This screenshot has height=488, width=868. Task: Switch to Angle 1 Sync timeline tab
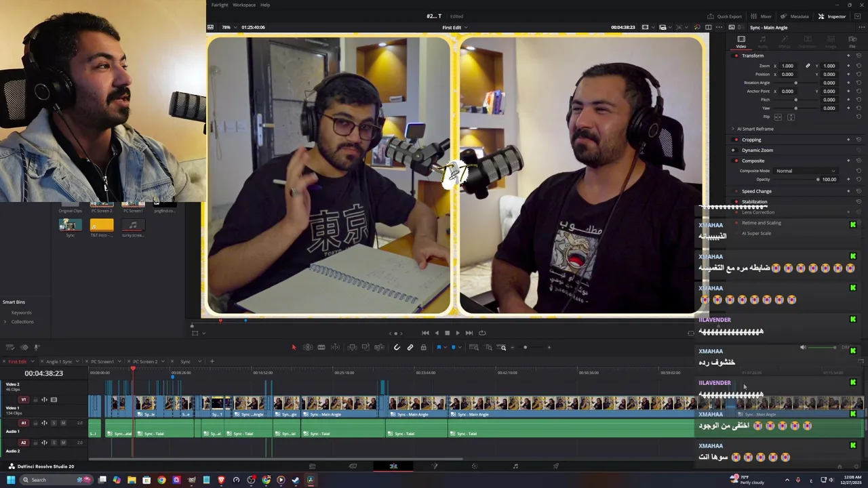tap(60, 361)
